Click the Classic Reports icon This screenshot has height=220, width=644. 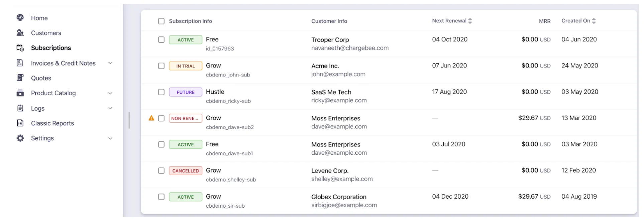[x=20, y=123]
